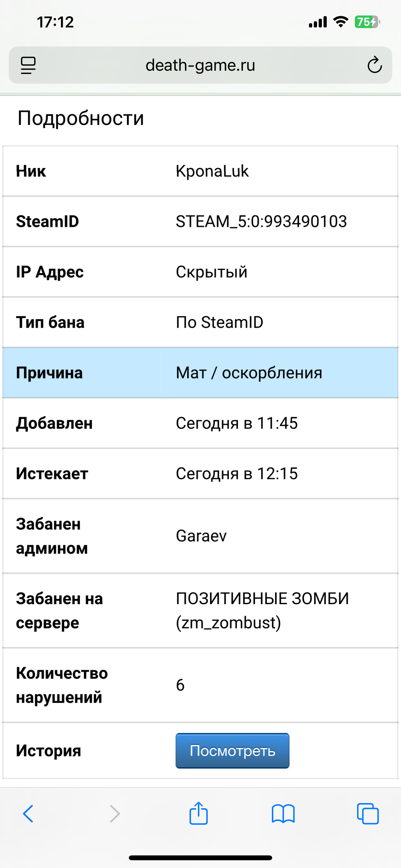Tap the home indicator bar
Screen dimensions: 401x868
200,858
